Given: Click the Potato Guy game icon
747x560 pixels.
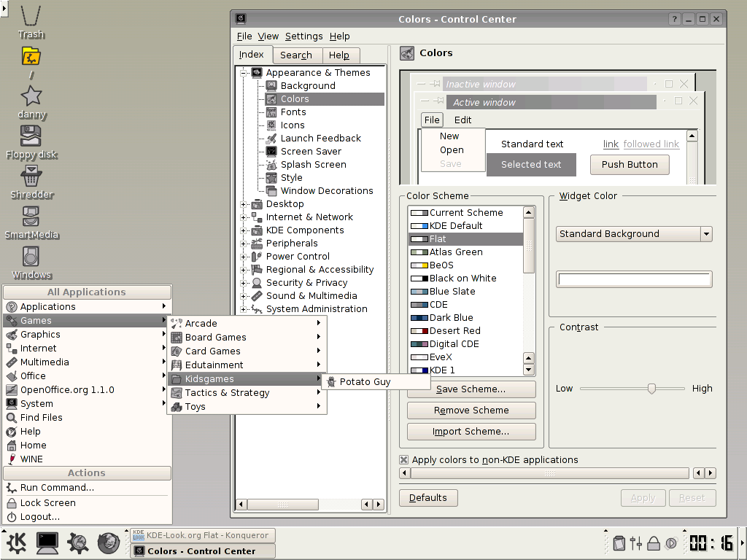Looking at the screenshot, I should tap(330, 382).
